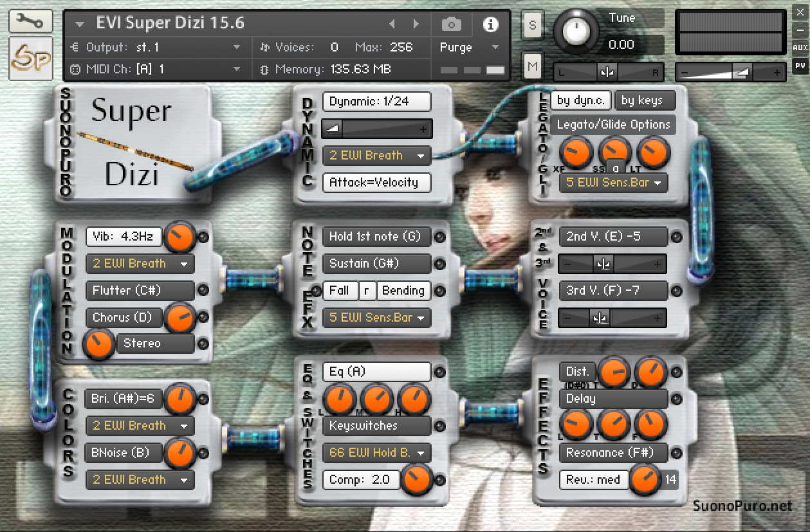
Task: Open Dynamic 2 EWI Breath dropdown
Action: [376, 156]
